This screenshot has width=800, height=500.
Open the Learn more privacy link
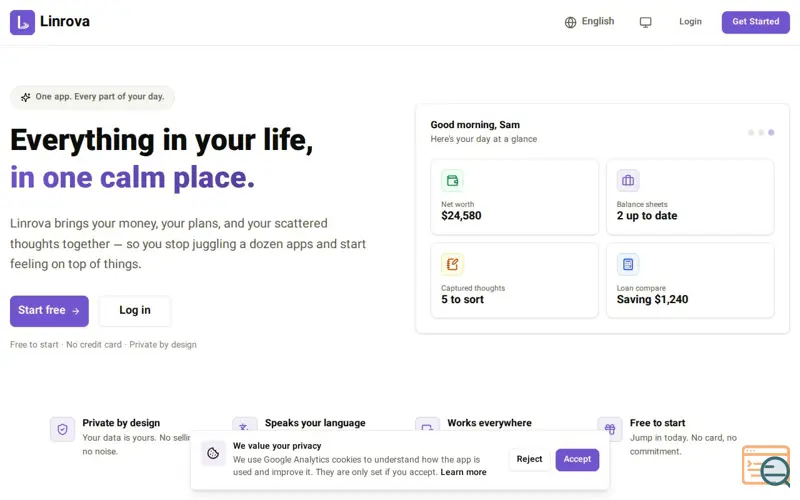463,472
